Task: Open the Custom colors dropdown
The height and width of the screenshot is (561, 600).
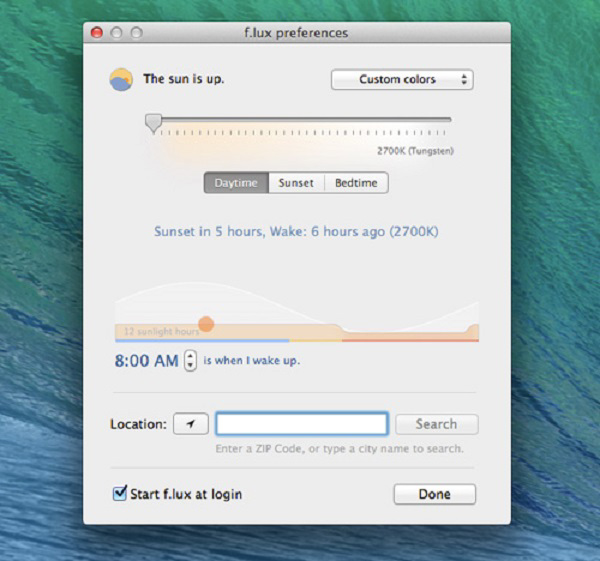Action: [401, 79]
